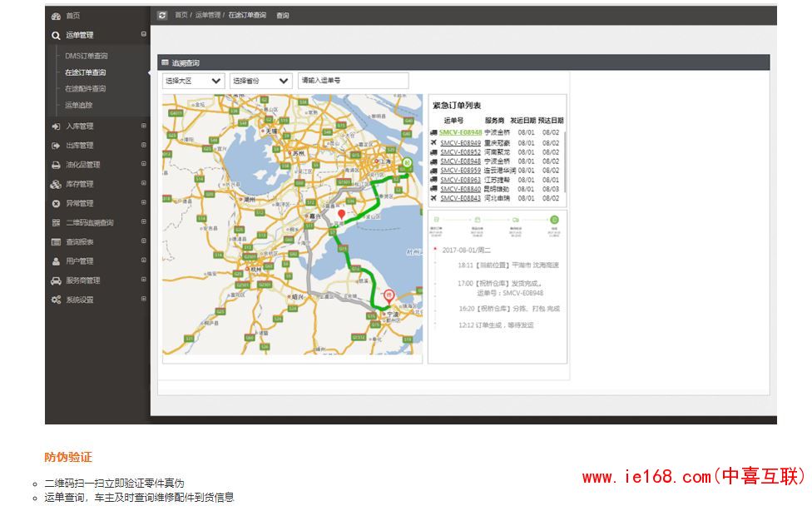Click the green completed step in progress tracker
Viewport: 812px width, 511px height.
(x=554, y=219)
